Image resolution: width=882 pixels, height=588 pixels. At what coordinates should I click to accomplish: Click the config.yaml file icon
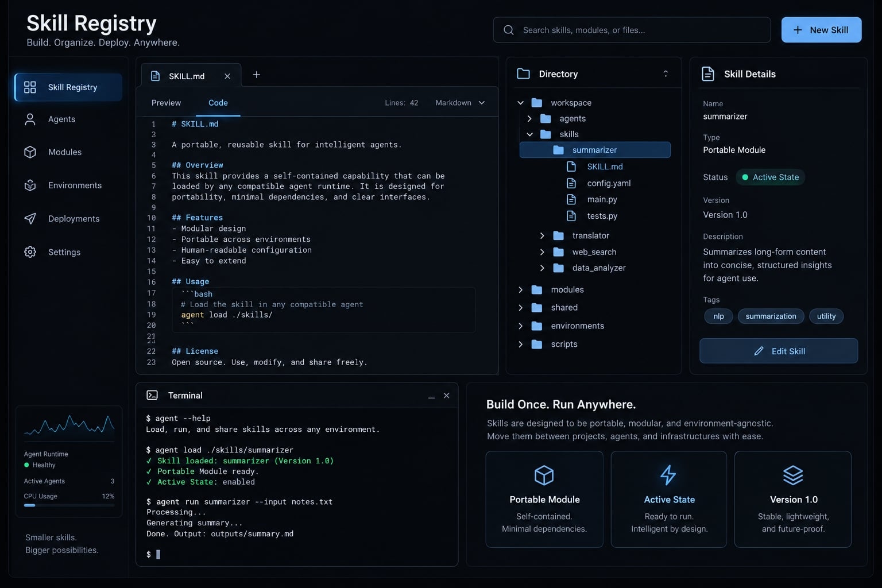point(571,183)
